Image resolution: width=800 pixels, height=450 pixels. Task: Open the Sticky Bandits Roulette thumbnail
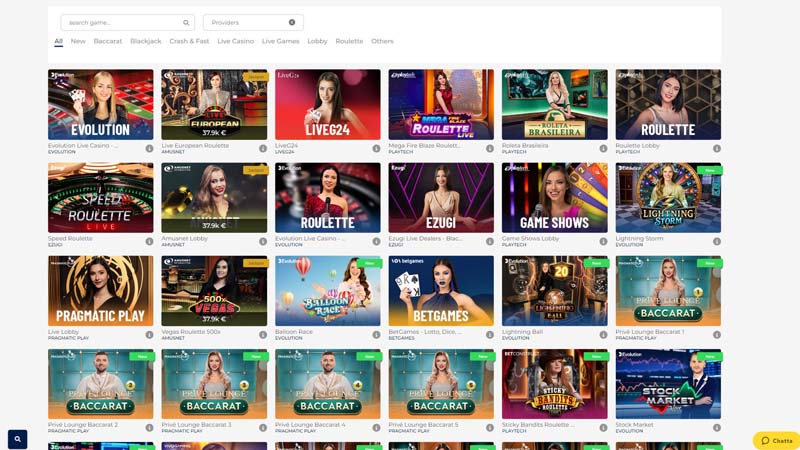point(555,384)
